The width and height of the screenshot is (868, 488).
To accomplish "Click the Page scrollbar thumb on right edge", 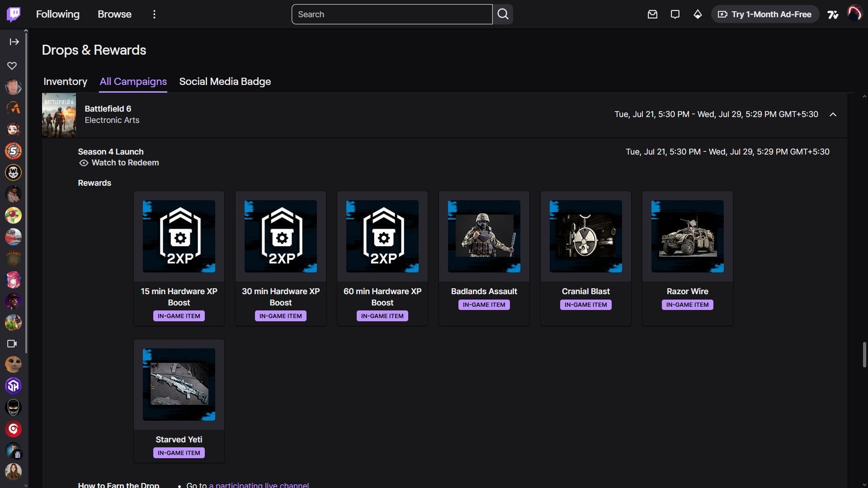I will point(864,355).
